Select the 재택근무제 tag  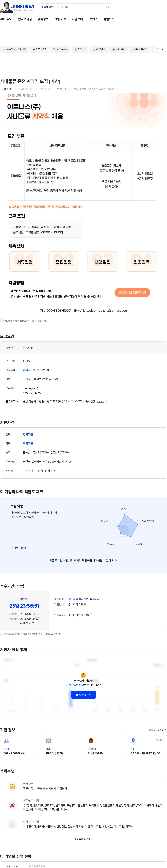[99, 49]
